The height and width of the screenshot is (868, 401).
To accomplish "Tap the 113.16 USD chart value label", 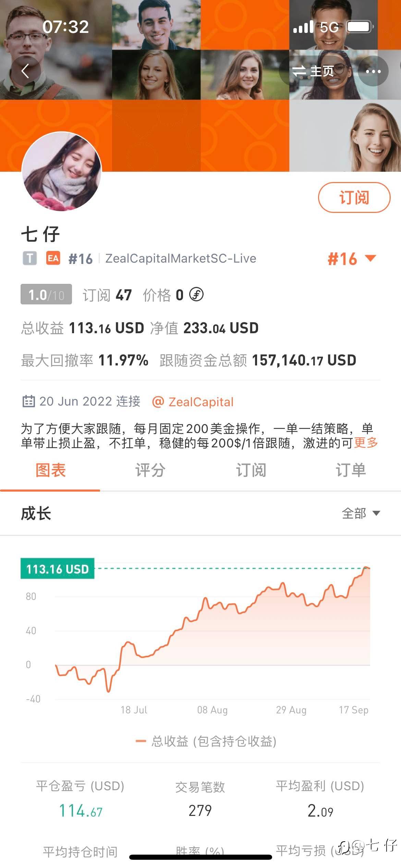I will coord(57,569).
